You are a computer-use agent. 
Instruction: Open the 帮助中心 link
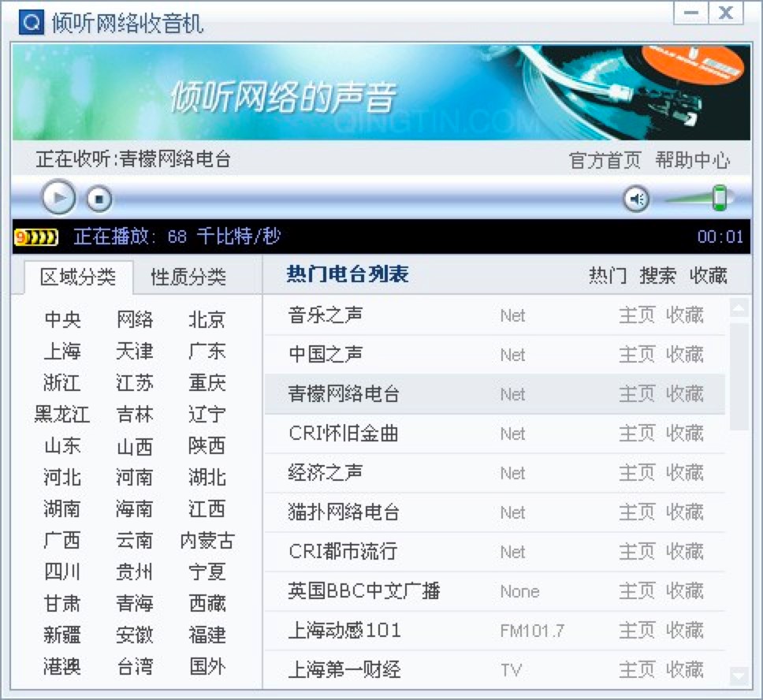point(692,160)
